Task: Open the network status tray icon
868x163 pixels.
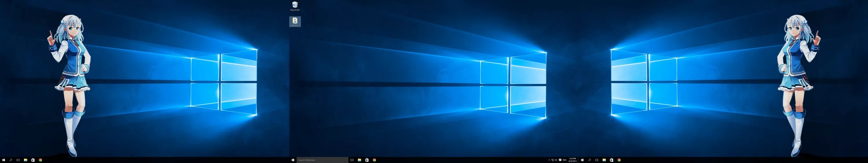Action: point(553,160)
